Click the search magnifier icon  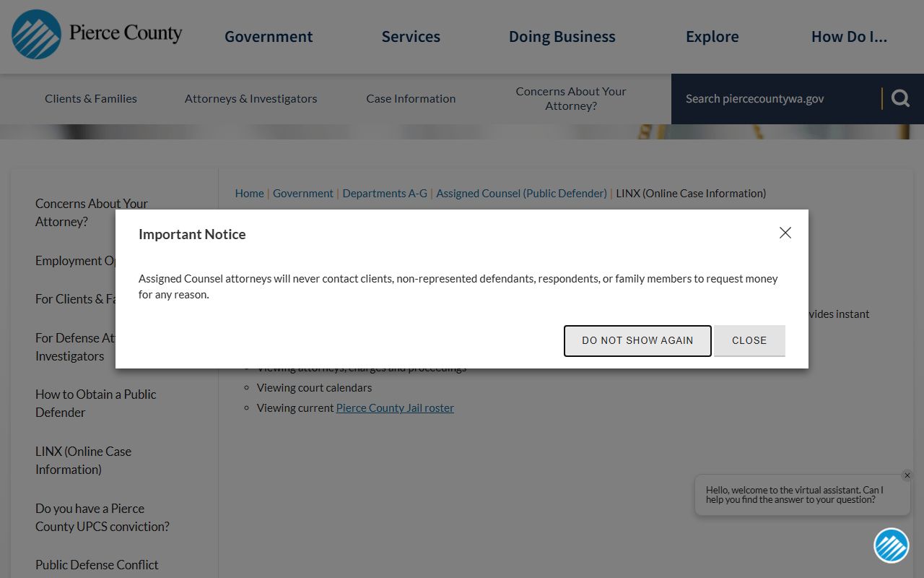(900, 98)
